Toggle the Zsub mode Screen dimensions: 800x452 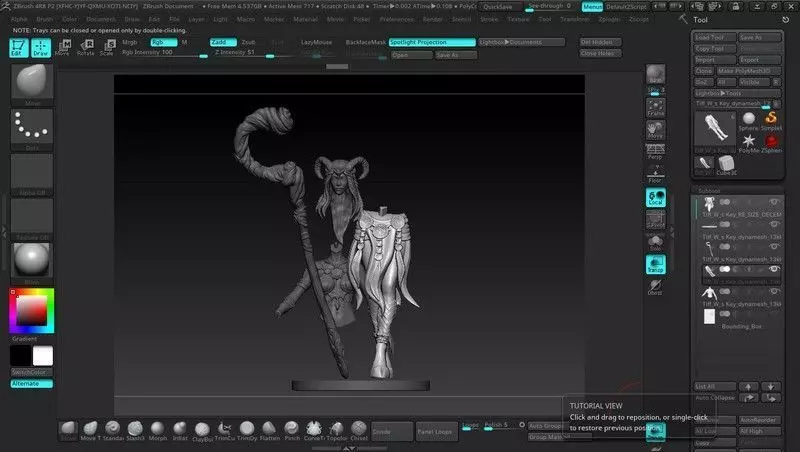click(x=248, y=42)
